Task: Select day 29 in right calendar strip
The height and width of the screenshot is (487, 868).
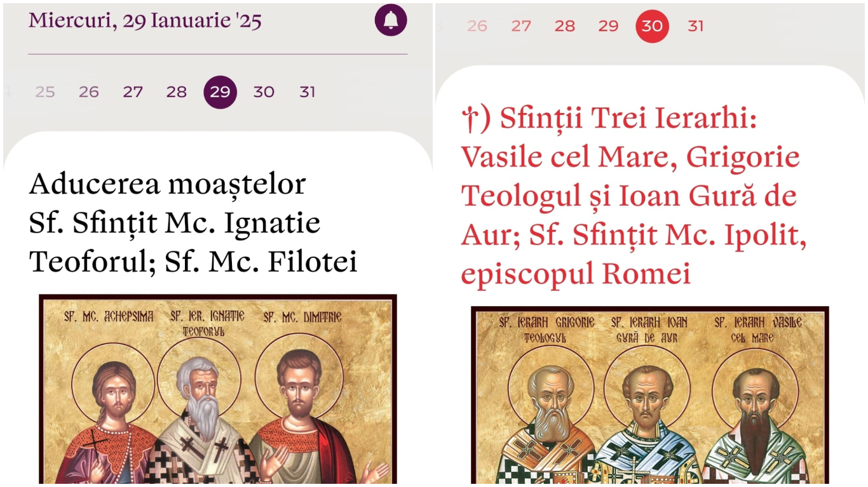Action: pyautogui.click(x=609, y=26)
